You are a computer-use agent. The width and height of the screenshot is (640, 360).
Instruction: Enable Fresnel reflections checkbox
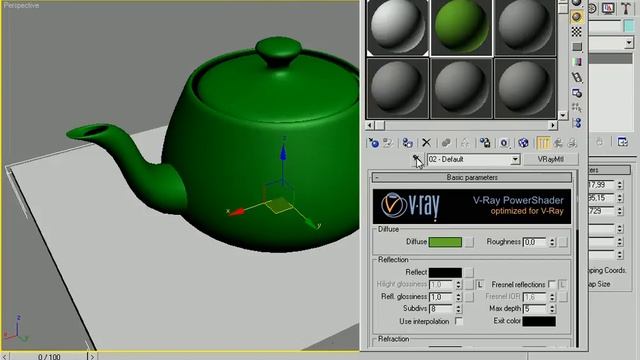pos(552,284)
